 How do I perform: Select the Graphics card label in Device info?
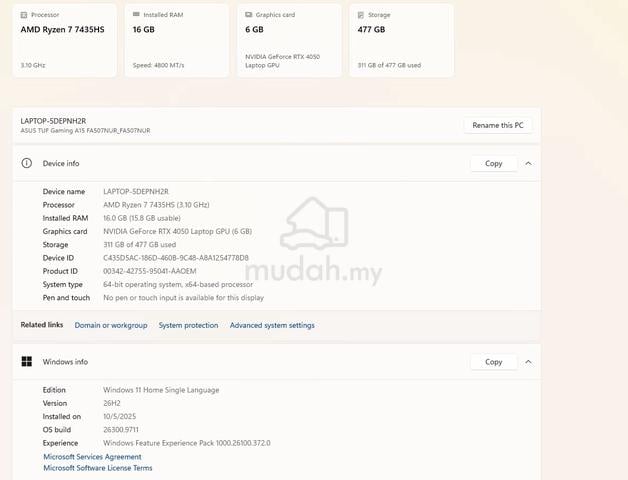click(x=65, y=231)
